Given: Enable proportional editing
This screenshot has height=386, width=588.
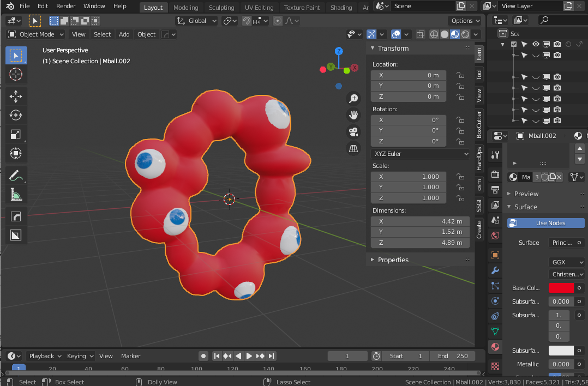Looking at the screenshot, I should point(278,21).
